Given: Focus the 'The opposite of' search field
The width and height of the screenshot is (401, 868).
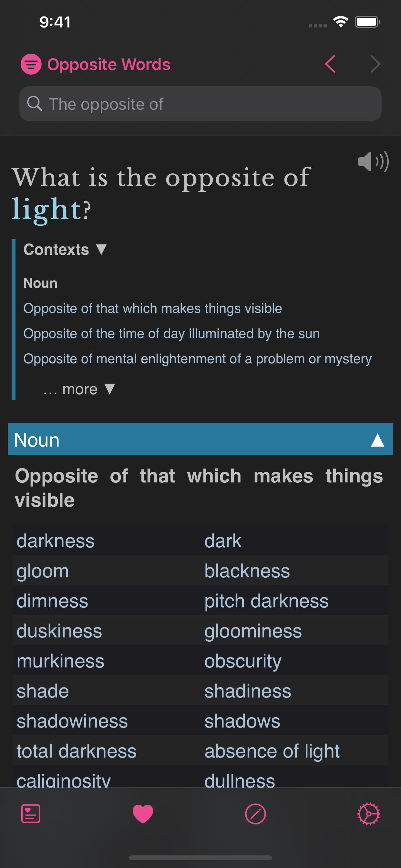Looking at the screenshot, I should (209, 104).
